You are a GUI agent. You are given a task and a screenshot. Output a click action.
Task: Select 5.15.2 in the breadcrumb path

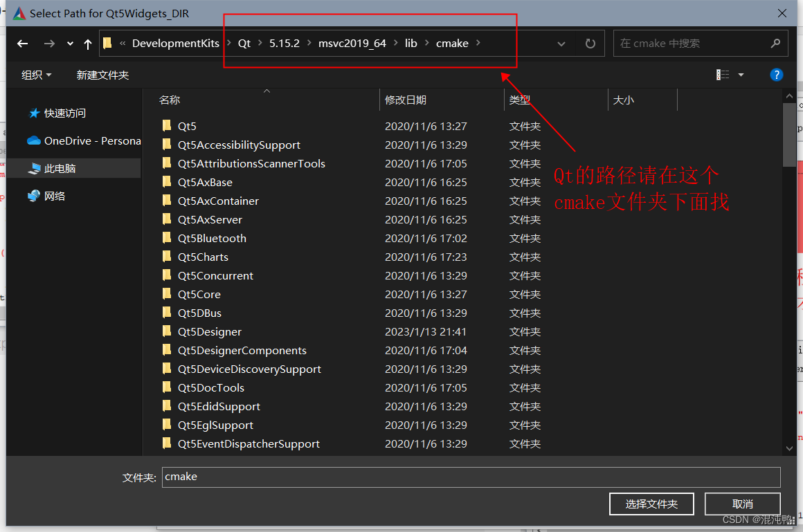click(x=285, y=44)
